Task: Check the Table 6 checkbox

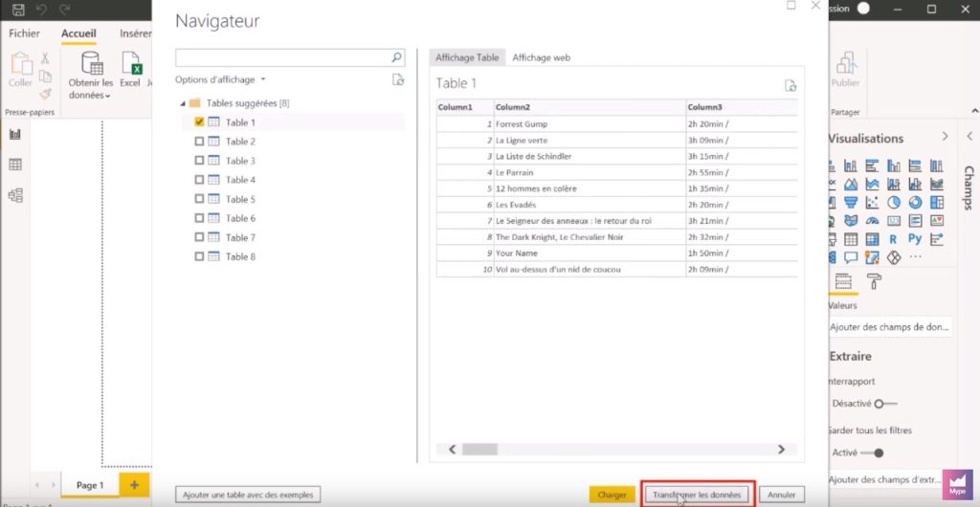Action: (x=199, y=218)
